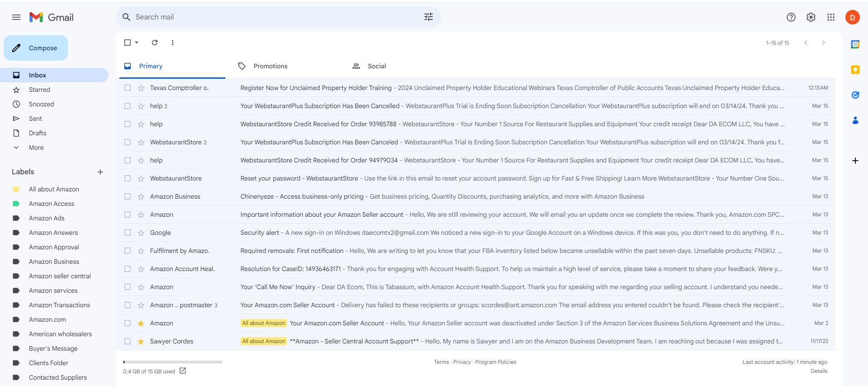Screen dimensions: 868x386
Task: Select the Texas Comptroller email checkbox
Action: pos(127,88)
